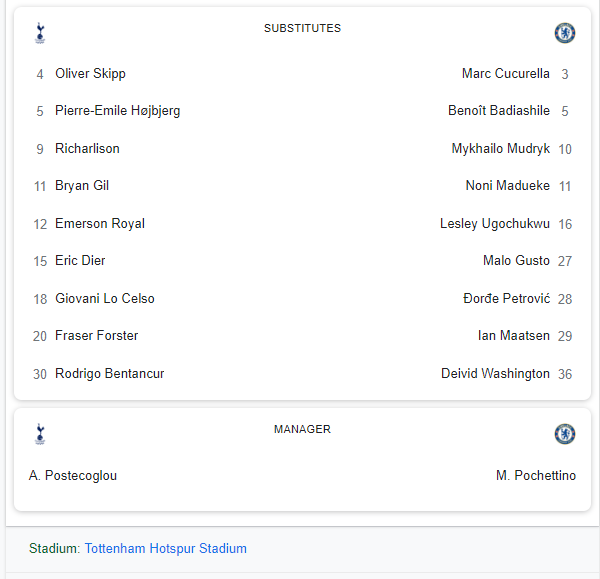The image size is (600, 579).
Task: Click Mykhailo Mudryk's name
Action: tap(501, 148)
